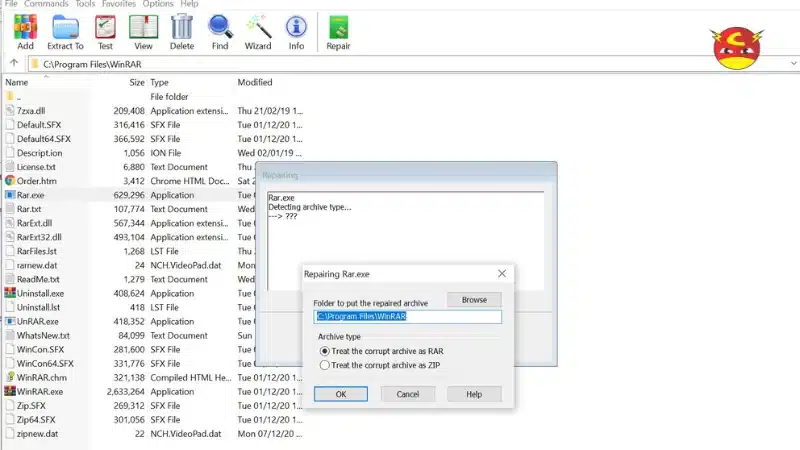Image resolution: width=800 pixels, height=450 pixels.
Task: Select the parent folder icon row
Action: click(x=10, y=96)
